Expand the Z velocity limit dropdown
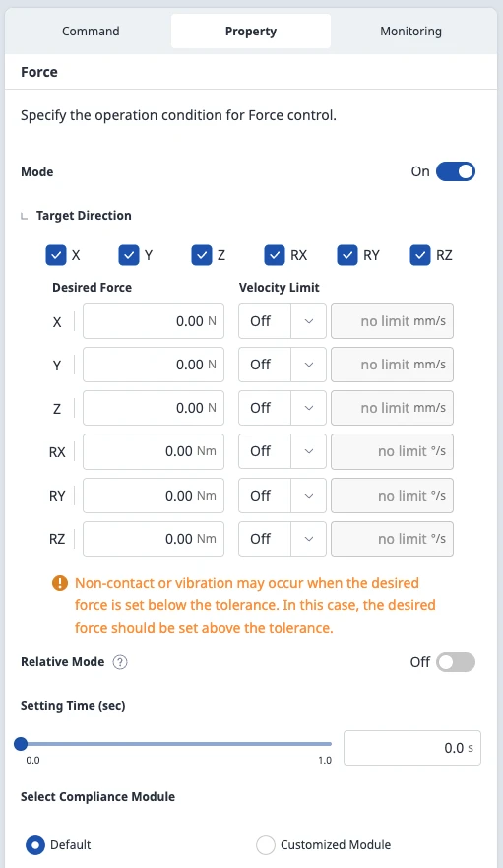 point(283,408)
